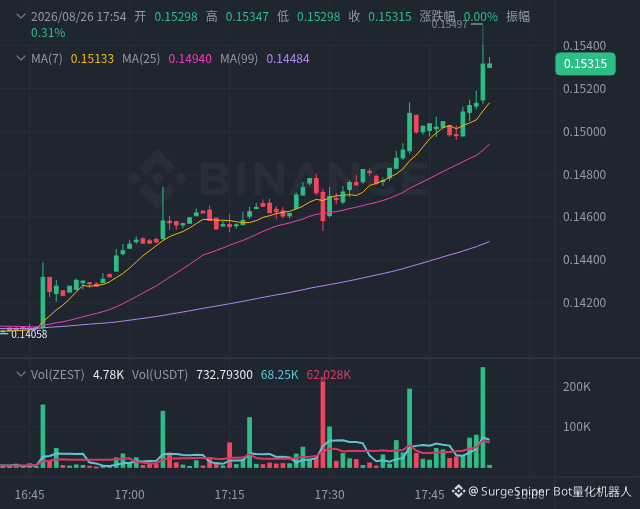Click the date 2026/08/26 17:54
This screenshot has height=509, width=640.
78,17
